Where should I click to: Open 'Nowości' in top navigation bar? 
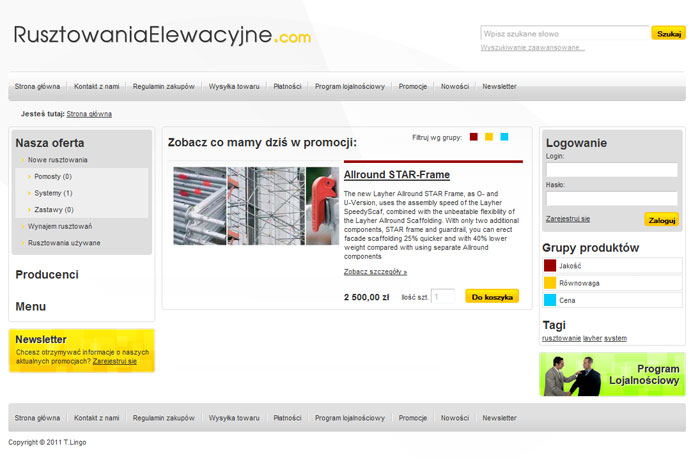point(454,87)
